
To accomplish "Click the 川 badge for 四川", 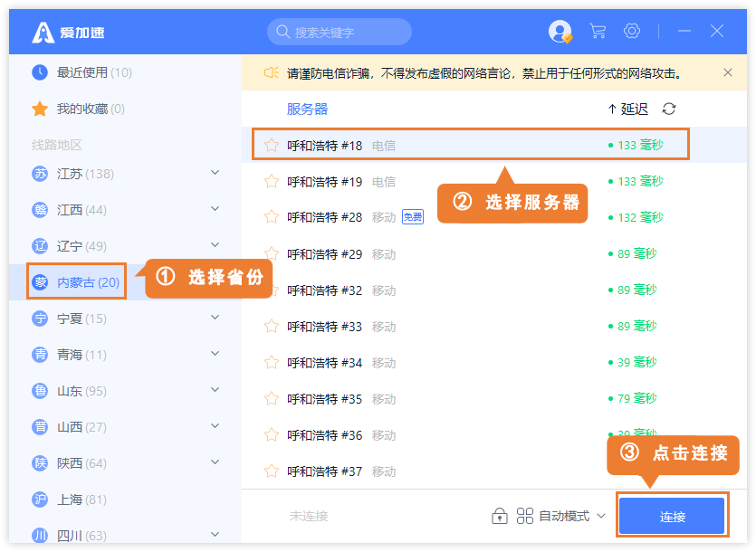I will pos(40,535).
